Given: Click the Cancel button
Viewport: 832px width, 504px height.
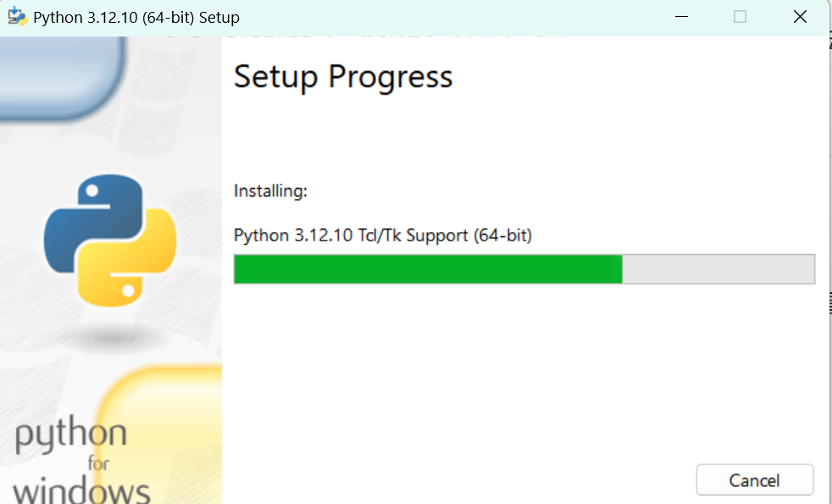Looking at the screenshot, I should [x=755, y=479].
